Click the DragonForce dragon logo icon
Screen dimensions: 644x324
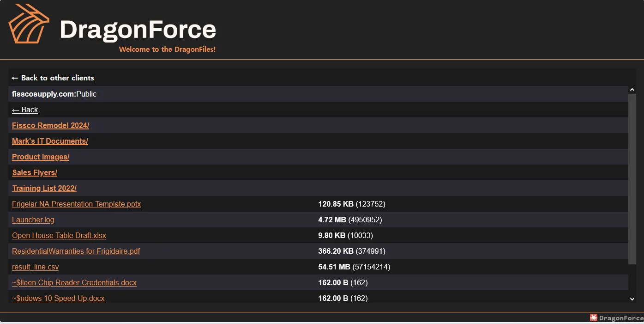(29, 24)
